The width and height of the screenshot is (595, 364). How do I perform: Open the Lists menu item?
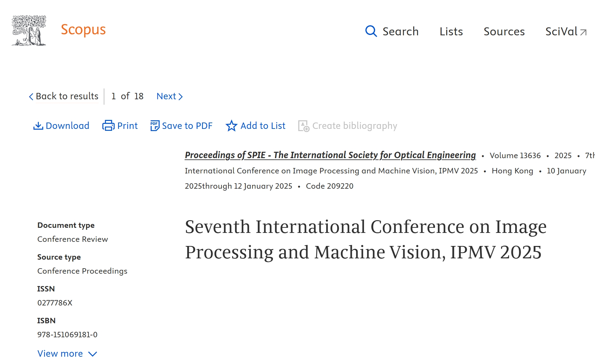pos(451,31)
